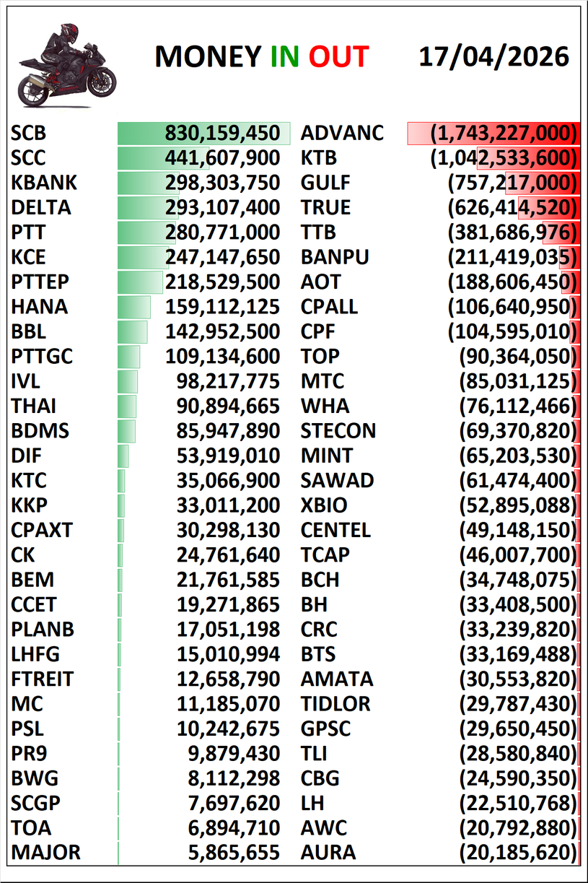
Task: Click the MONEY IN OUT title
Action: coord(261,57)
